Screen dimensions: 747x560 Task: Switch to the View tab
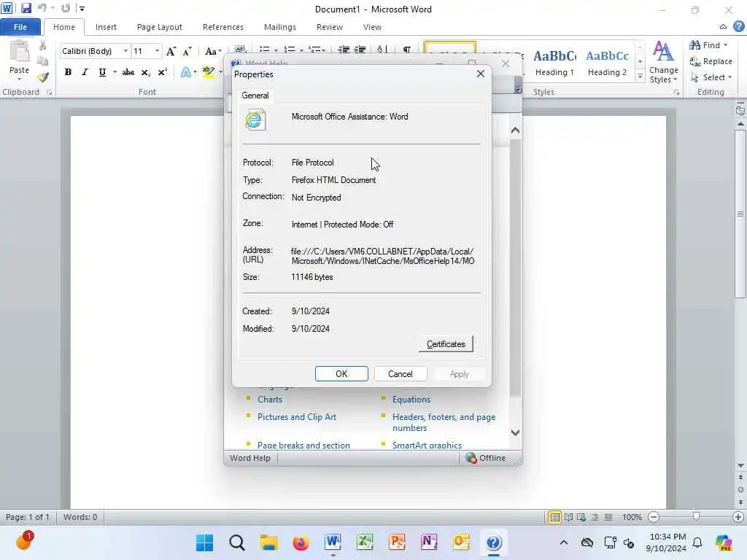(372, 27)
